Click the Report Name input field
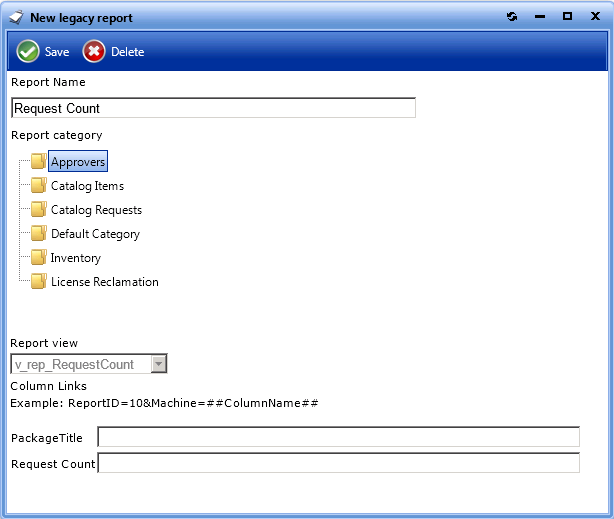614x519 pixels. click(213, 108)
